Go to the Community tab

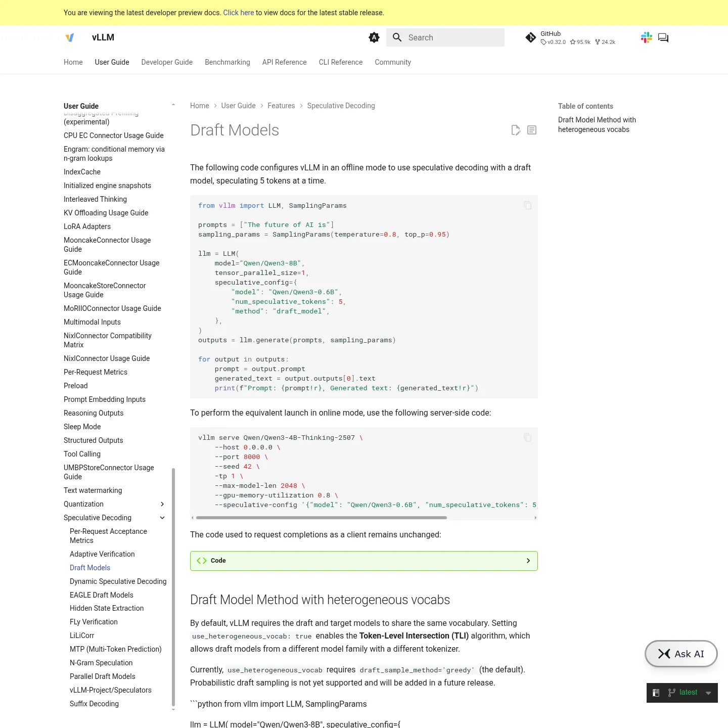[393, 62]
